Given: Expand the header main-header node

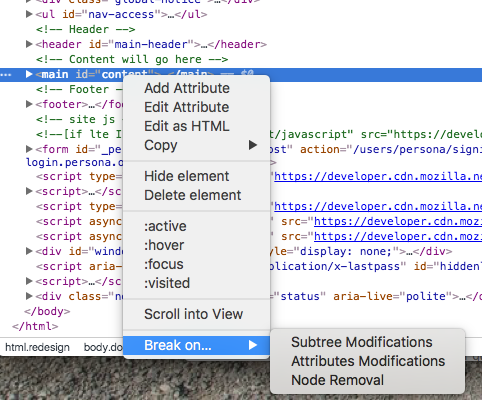Looking at the screenshot, I should coord(29,44).
